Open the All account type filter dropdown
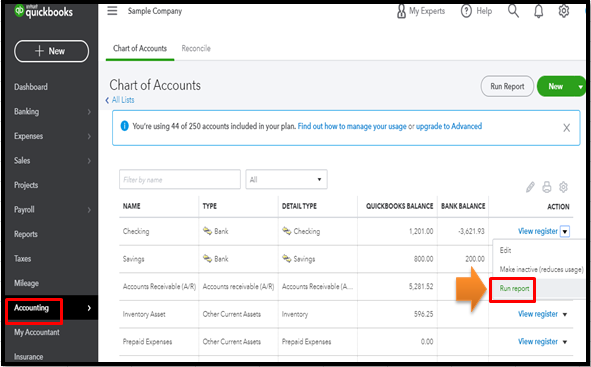Viewport: 591px width, 367px height. point(286,179)
